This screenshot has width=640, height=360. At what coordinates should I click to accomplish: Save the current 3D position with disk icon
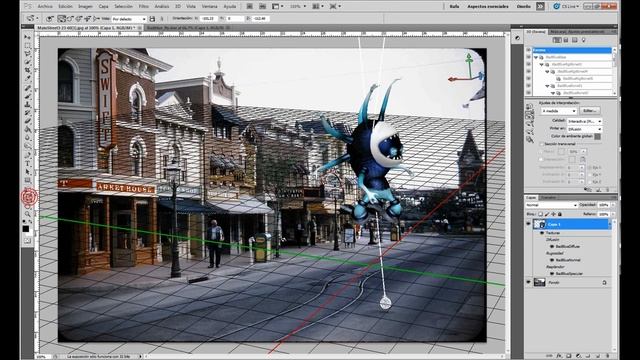click(x=152, y=19)
